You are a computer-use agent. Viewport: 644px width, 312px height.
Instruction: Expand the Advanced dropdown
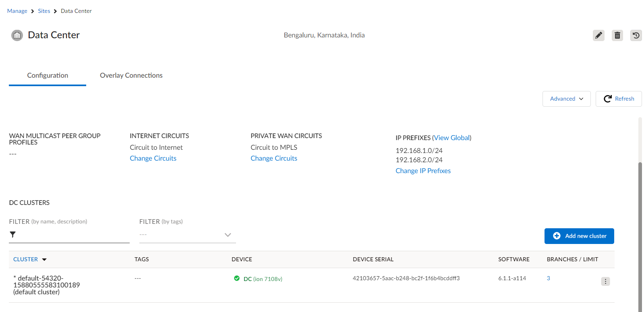566,99
